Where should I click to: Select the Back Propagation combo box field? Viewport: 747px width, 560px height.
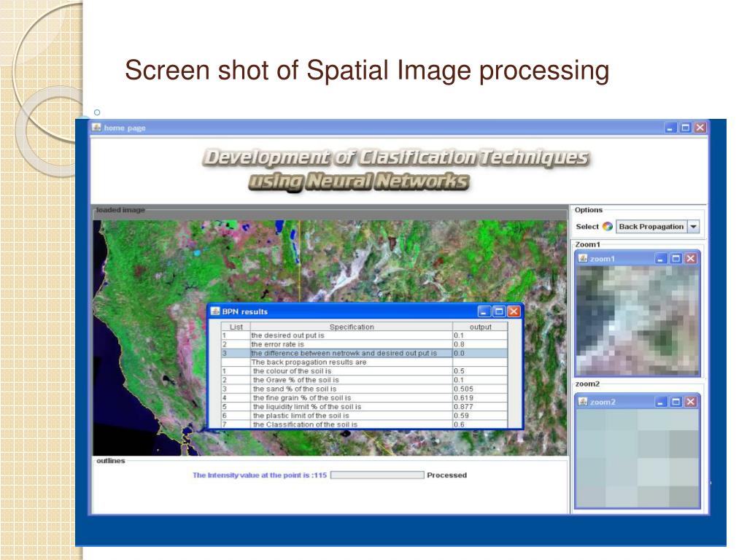coord(658,227)
